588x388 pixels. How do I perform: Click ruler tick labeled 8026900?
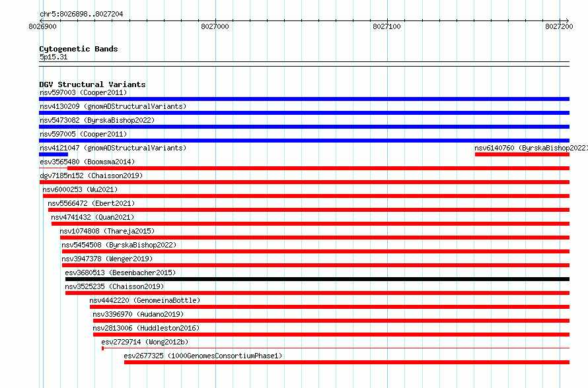point(43,26)
